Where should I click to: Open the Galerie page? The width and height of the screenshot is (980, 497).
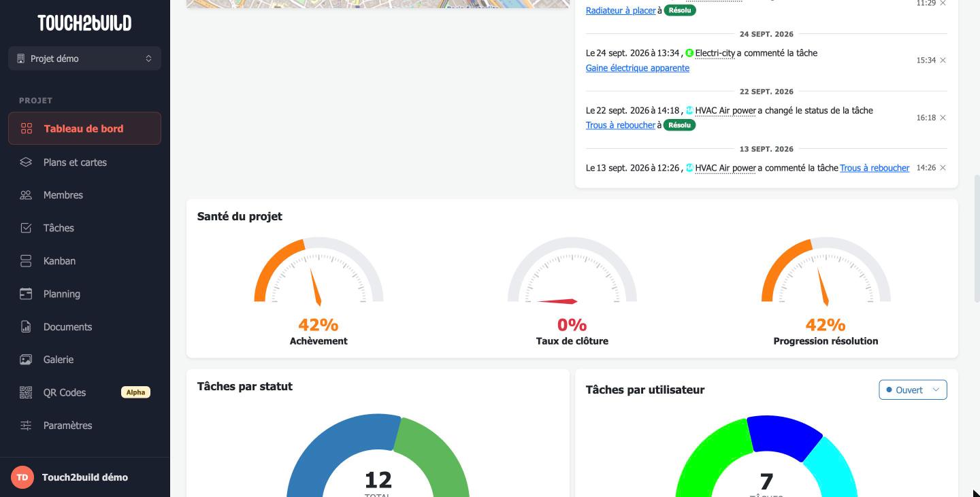tap(84, 360)
